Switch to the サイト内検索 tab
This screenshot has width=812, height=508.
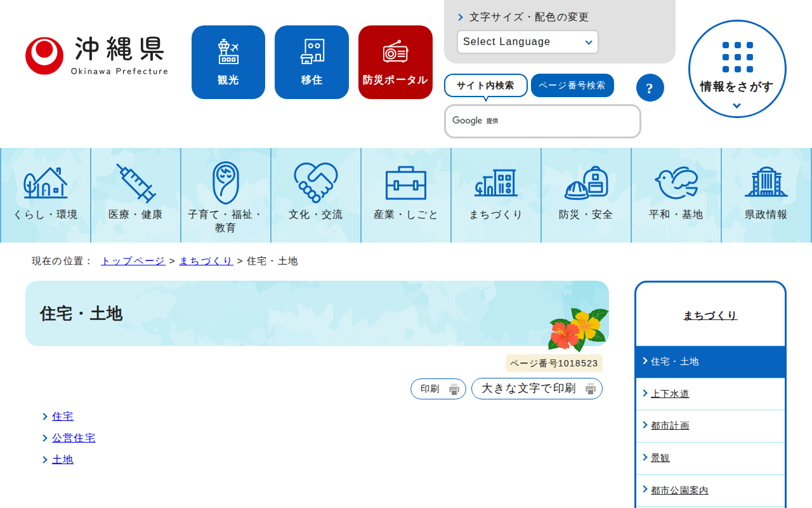coord(486,86)
